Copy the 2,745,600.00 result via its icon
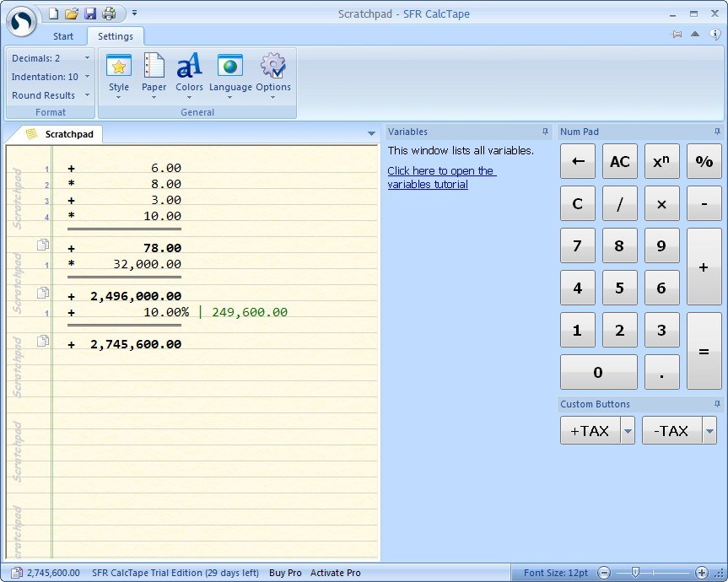This screenshot has width=728, height=582. point(43,341)
